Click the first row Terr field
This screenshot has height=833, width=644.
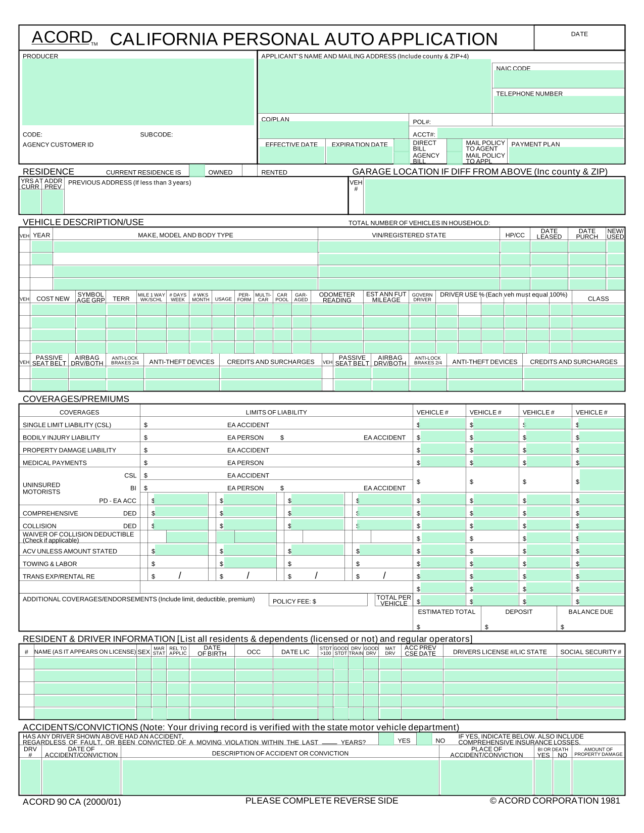pos(121,310)
